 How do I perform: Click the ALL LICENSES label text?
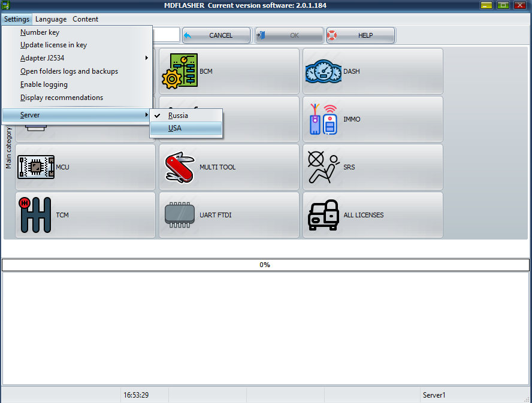pyautogui.click(x=364, y=215)
